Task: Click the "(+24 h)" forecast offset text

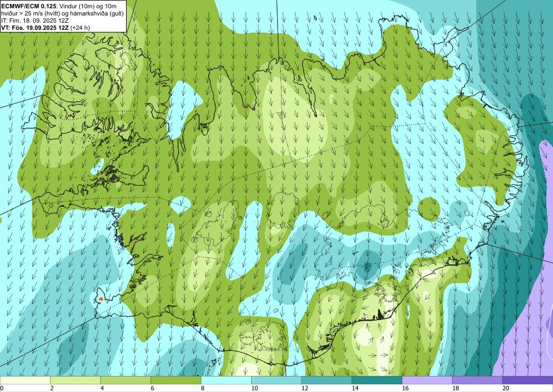Action: 80,28
